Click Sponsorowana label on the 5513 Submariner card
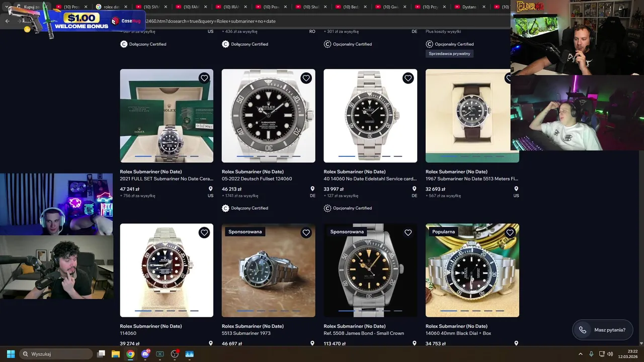Screen dimensions: 644x362 point(245,232)
